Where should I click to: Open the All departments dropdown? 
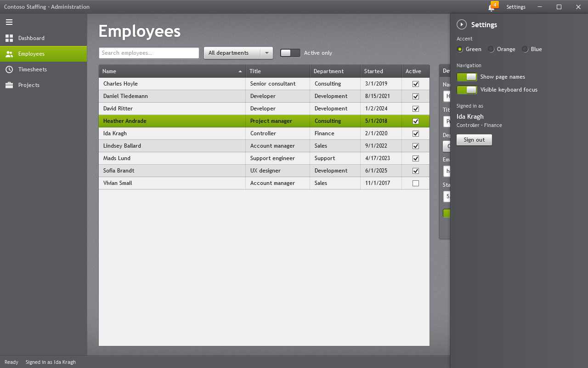click(x=238, y=53)
